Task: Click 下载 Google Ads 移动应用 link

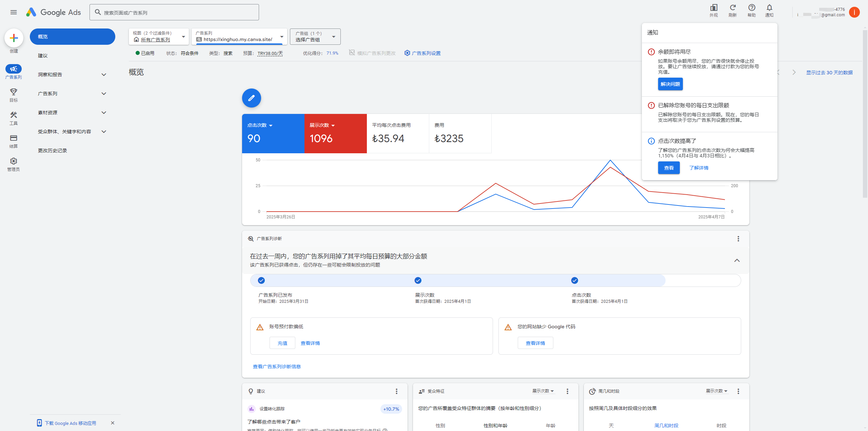Action: click(x=70, y=423)
